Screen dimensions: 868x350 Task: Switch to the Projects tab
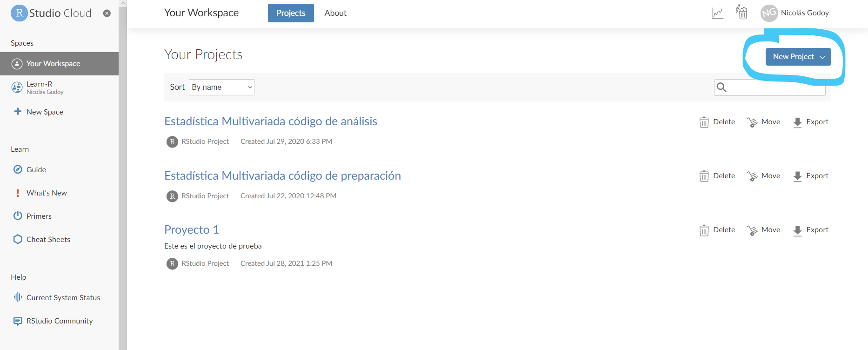click(x=291, y=13)
